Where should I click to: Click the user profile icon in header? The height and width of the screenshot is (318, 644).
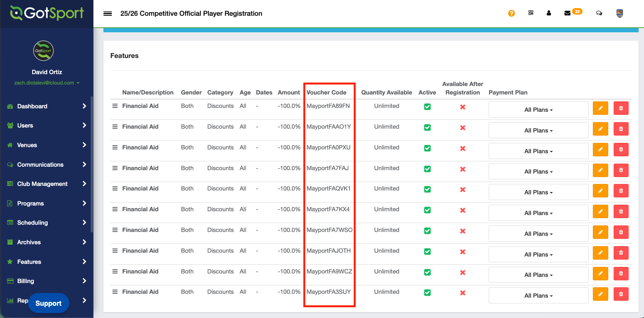click(549, 13)
